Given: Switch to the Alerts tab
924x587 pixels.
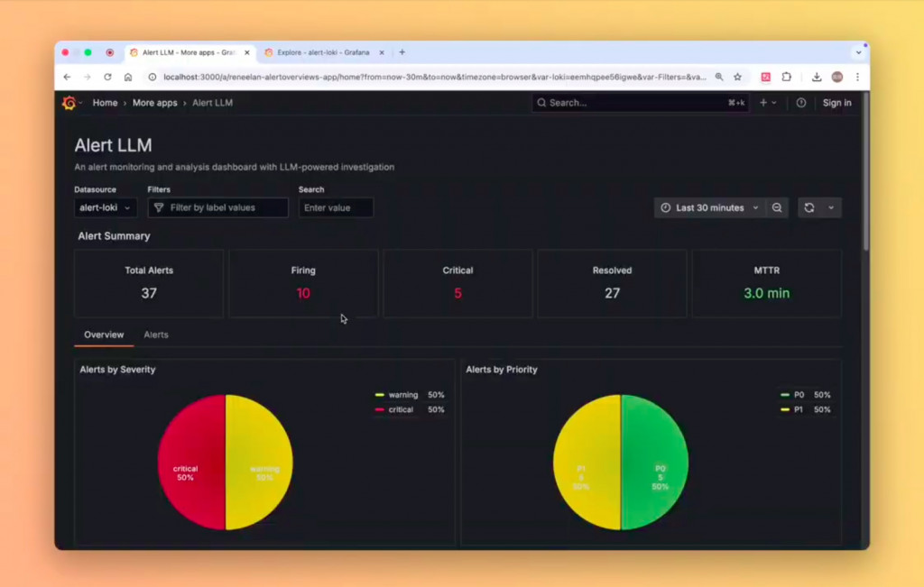Looking at the screenshot, I should click(156, 335).
